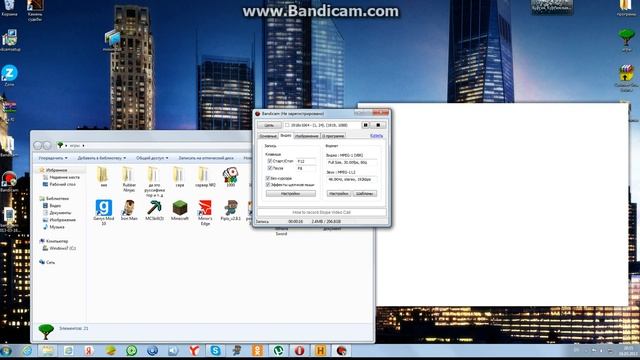Click 'How to record Skype Video Call' banner
Viewport: 640px width, 360px height.
(321, 212)
